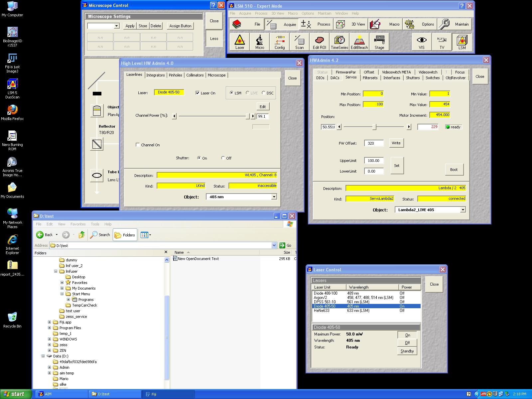
Task: Enable the Channel On checkbox
Action: (138, 145)
